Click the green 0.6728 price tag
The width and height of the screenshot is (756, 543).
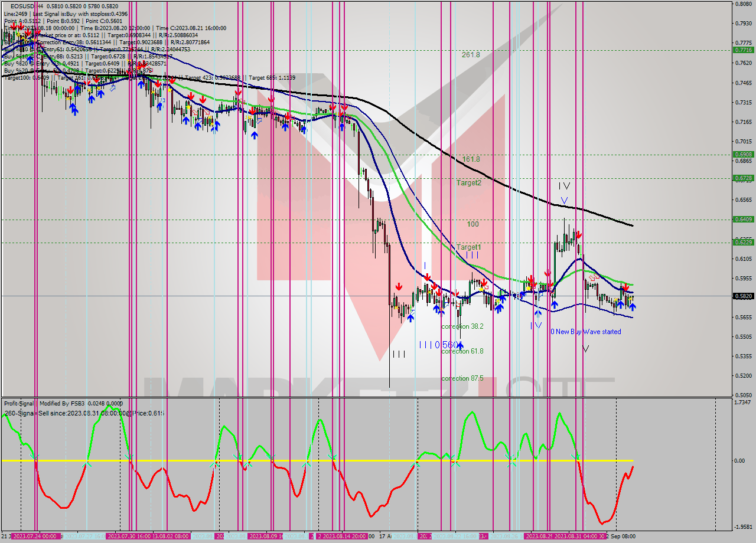[x=742, y=178]
